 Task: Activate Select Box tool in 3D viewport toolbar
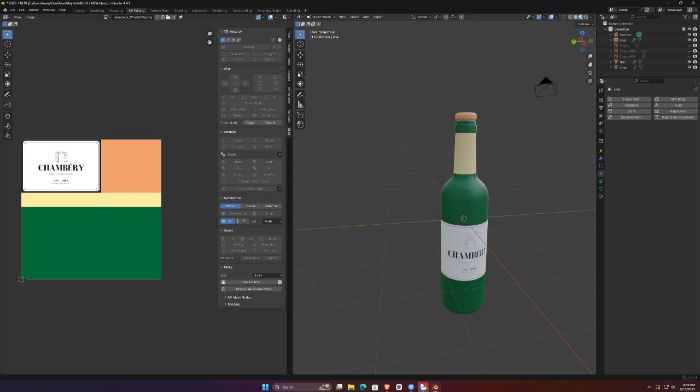(300, 34)
